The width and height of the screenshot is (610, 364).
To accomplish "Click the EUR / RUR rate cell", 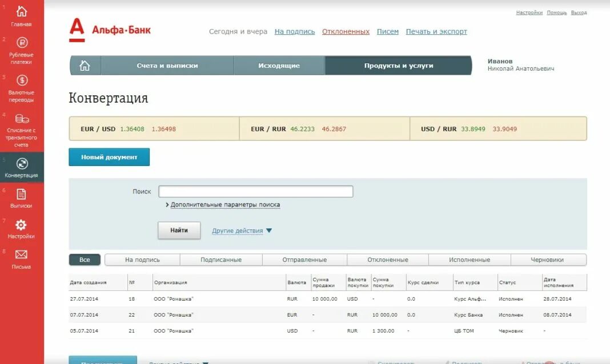I will (x=324, y=128).
